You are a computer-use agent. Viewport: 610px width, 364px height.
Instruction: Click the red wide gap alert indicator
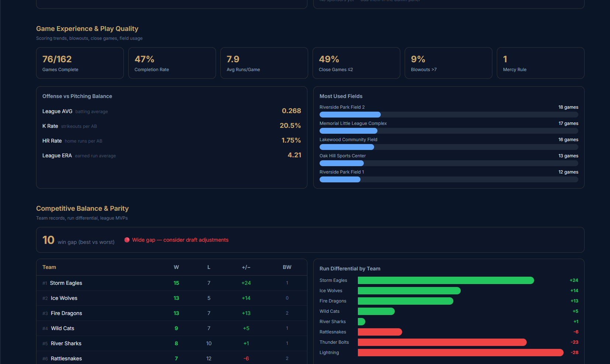(x=127, y=240)
